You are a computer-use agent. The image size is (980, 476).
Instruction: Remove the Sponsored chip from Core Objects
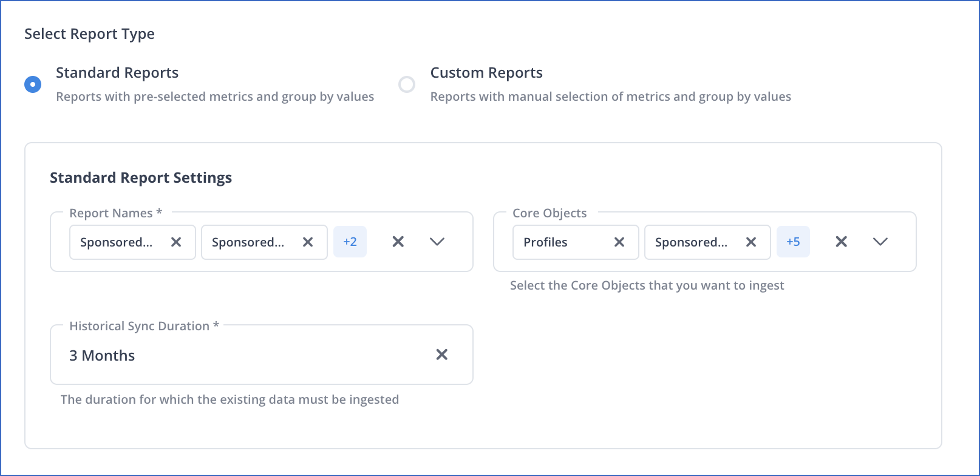coord(751,242)
